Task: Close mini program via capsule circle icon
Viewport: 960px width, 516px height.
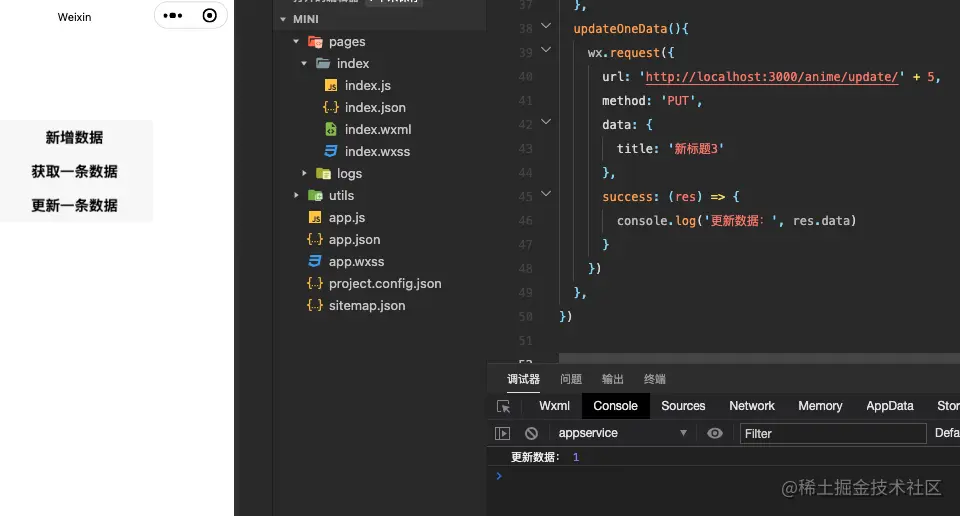Action: [209, 15]
